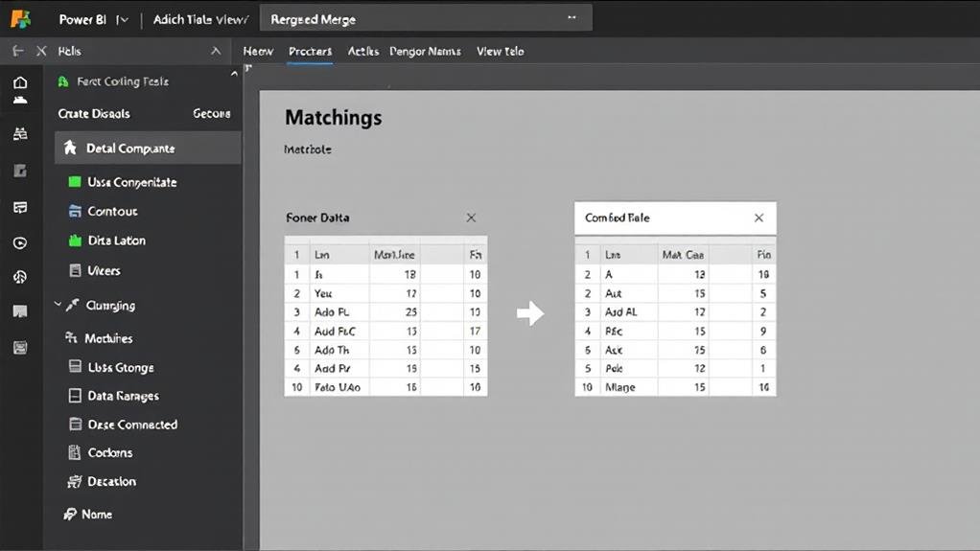Viewport: 980px width, 551px height.
Task: Select the Clumging group
Action: coord(110,306)
